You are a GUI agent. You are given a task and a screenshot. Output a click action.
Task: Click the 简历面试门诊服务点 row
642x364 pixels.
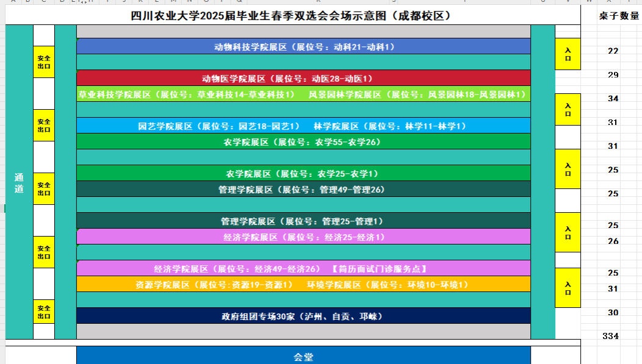click(x=303, y=268)
